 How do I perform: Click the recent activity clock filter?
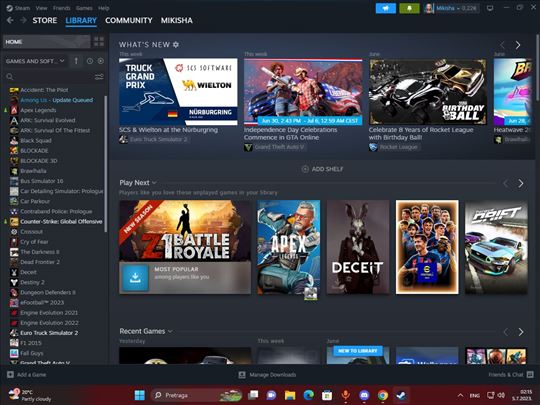tap(90, 61)
